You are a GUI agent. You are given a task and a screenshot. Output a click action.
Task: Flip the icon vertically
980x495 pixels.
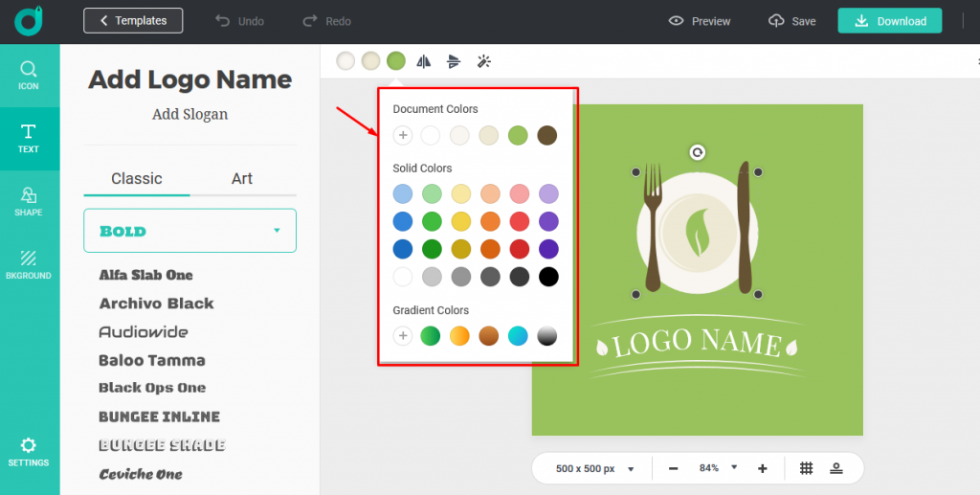point(454,61)
